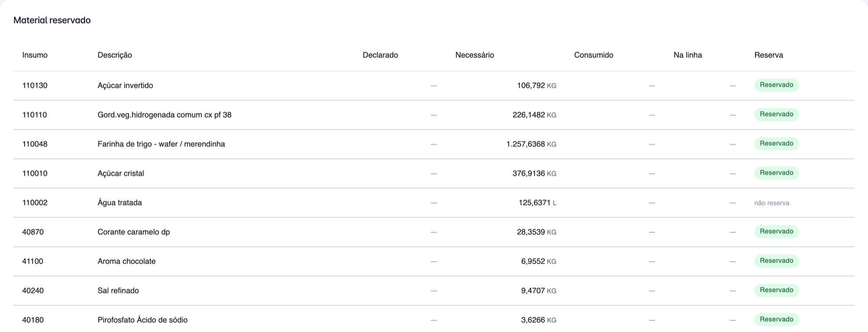Click the Consumido column header
868x332 pixels.
coord(593,55)
